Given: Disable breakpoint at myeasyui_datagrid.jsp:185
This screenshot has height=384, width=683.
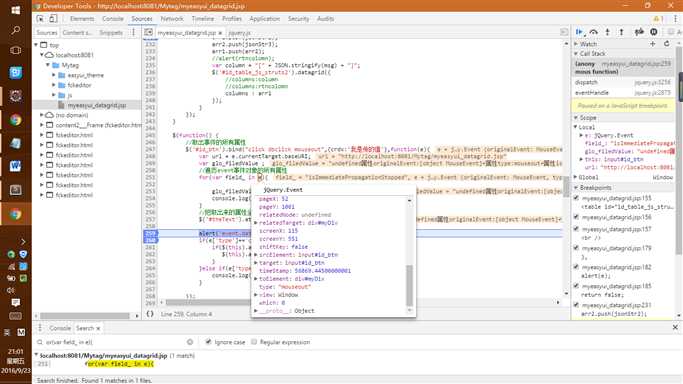Looking at the screenshot, I should click(x=577, y=286).
